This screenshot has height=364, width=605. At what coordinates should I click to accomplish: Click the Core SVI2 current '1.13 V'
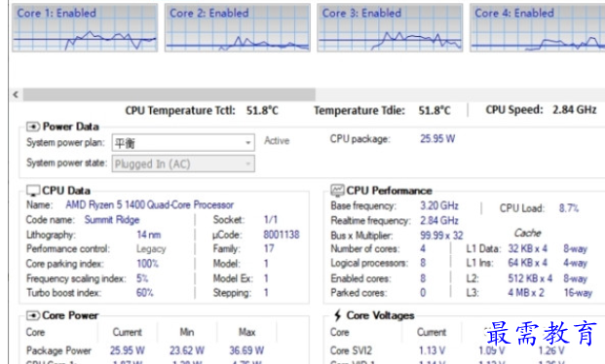coord(432,350)
